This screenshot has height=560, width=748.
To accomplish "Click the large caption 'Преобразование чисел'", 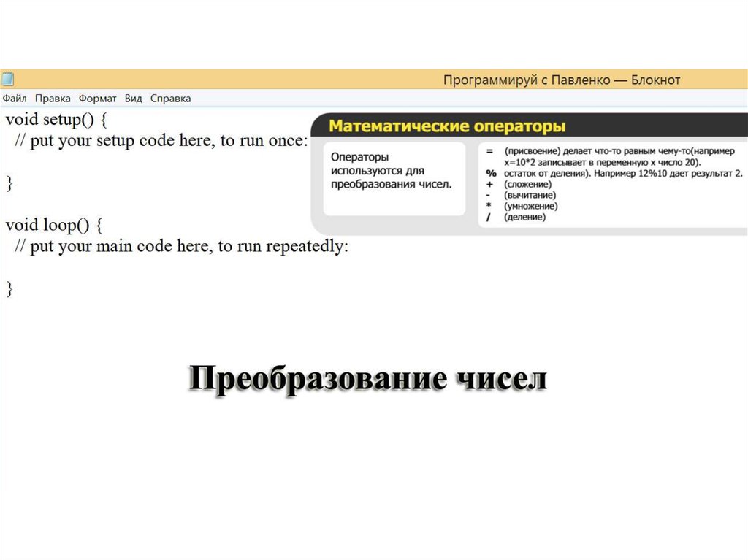I will point(368,379).
